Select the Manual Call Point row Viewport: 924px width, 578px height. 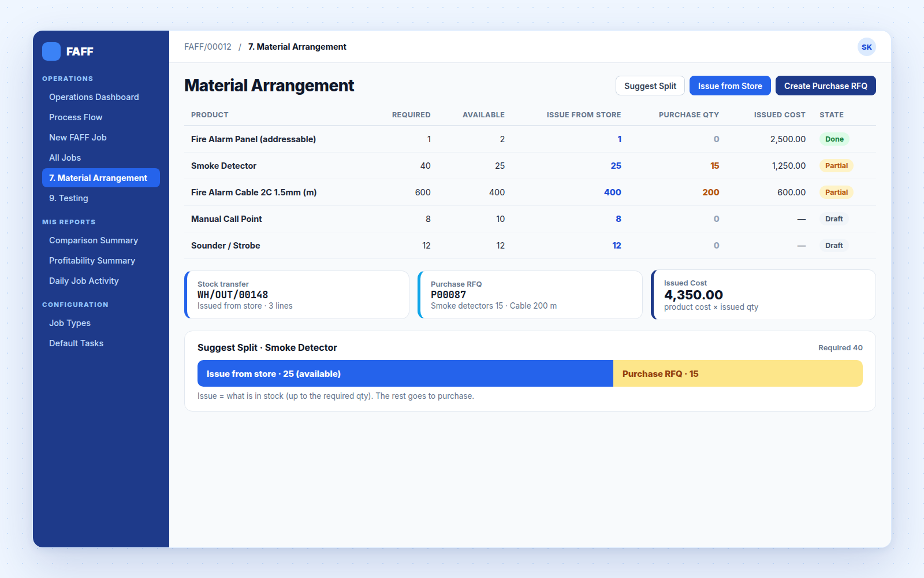tap(530, 219)
